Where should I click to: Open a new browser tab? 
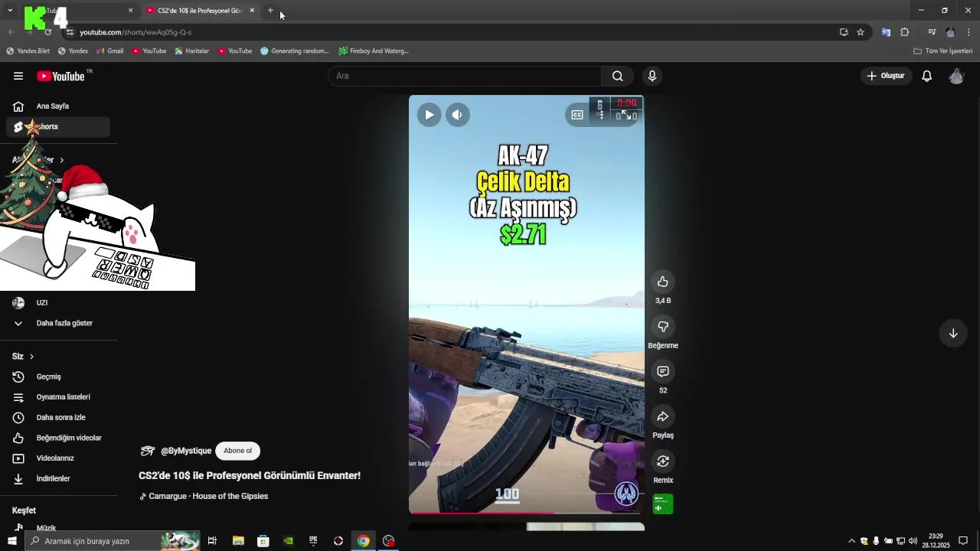(x=270, y=11)
